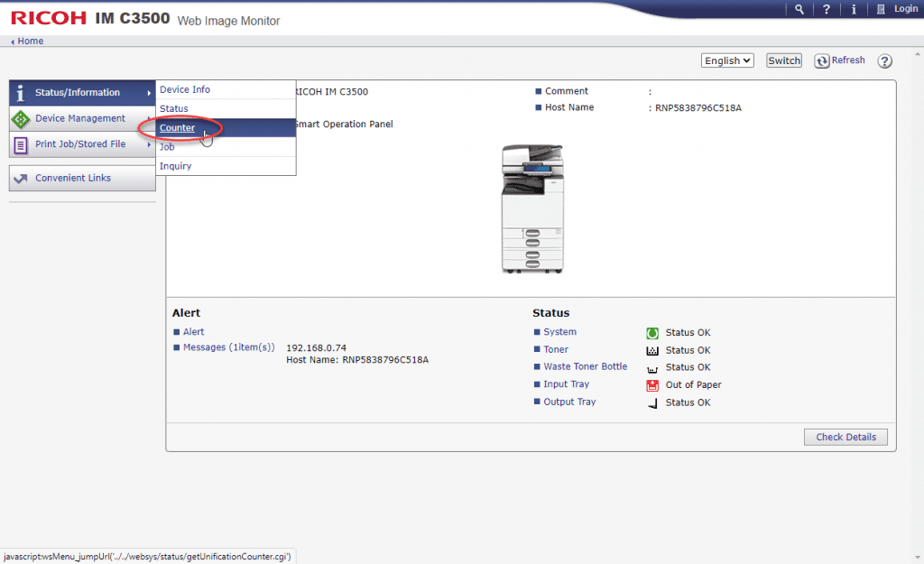Click the circular help icon beside Refresh
This screenshot has width=924, height=564.
point(884,61)
